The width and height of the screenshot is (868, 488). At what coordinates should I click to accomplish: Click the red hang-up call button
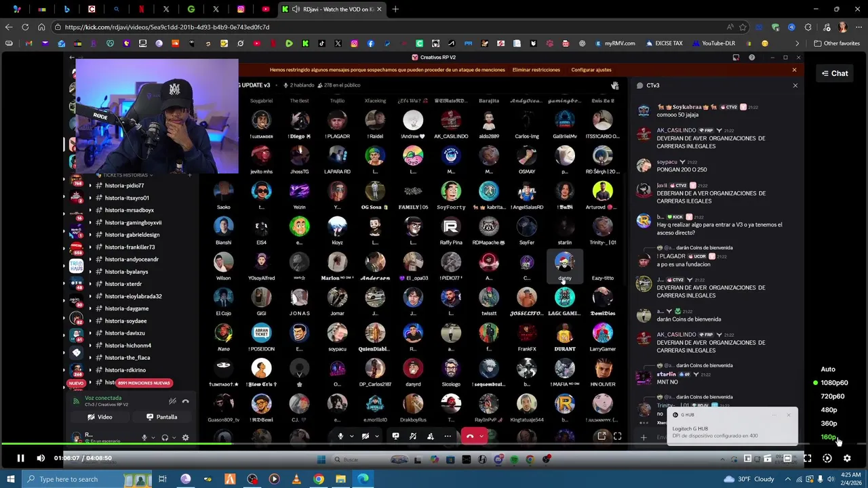[470, 436]
